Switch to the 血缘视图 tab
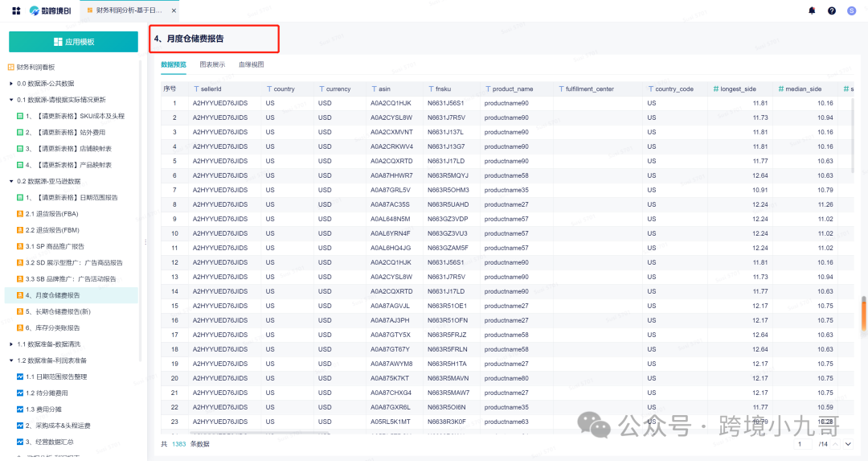Screen dimensions: 868x461 (x=251, y=64)
